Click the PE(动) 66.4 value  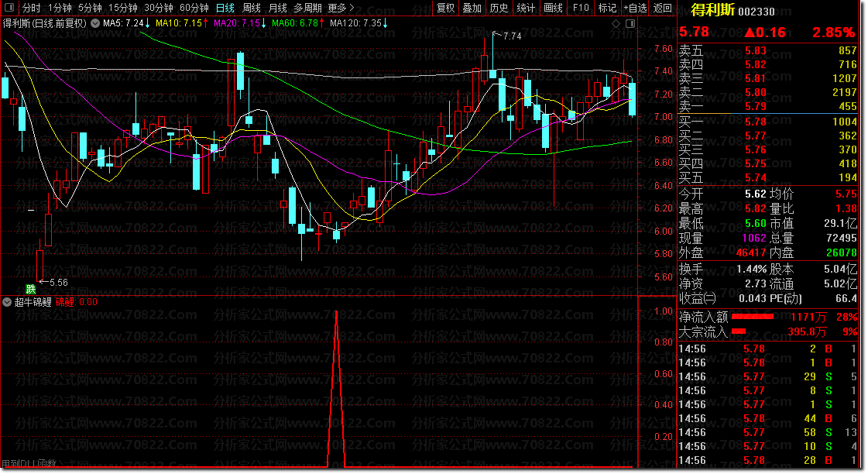tap(846, 298)
